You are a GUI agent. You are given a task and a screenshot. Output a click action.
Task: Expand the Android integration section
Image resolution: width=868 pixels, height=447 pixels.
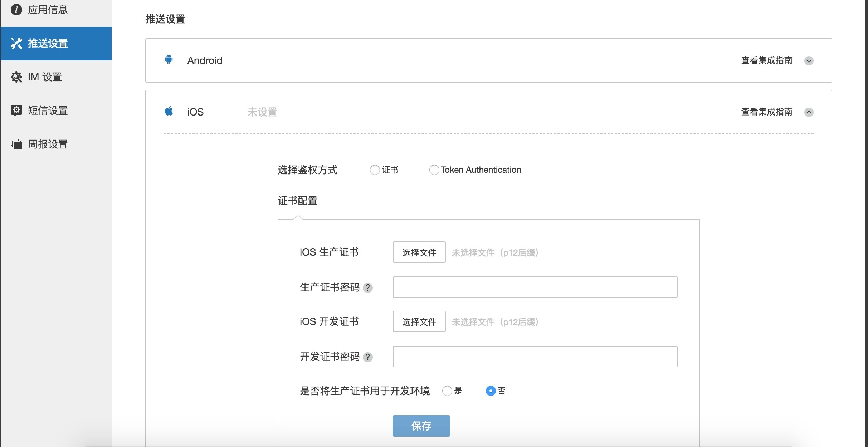(809, 61)
